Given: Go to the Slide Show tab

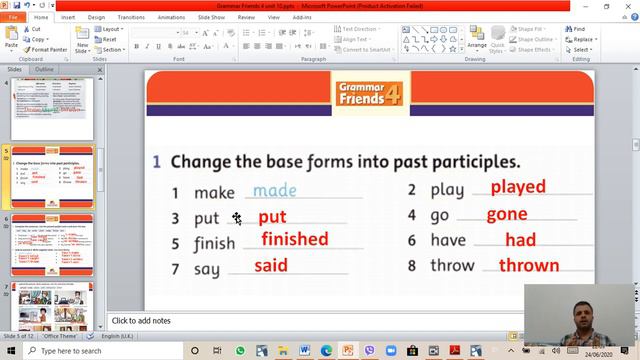Looking at the screenshot, I should (x=211, y=18).
